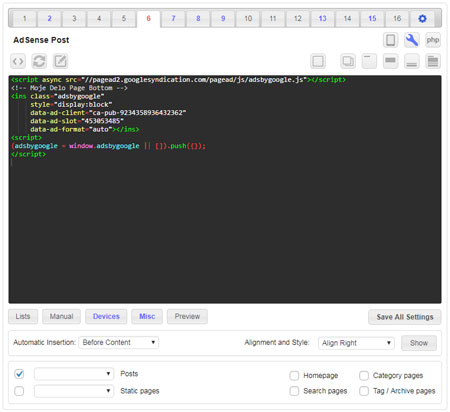Switch to block tab 11
The height and width of the screenshot is (412, 450).
[273, 18]
